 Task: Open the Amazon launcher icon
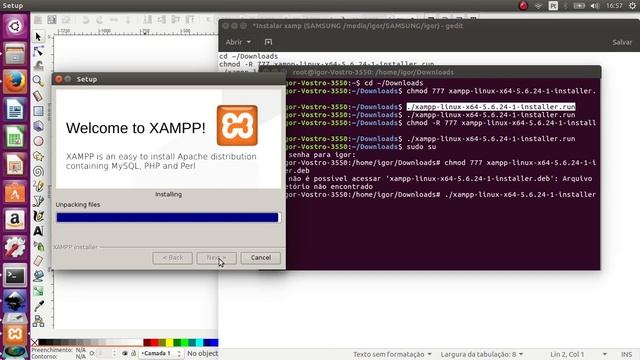(x=15, y=220)
